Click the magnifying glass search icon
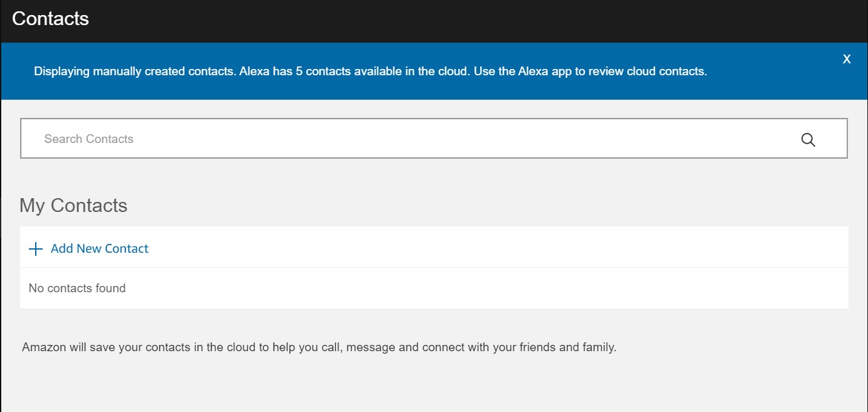Image resolution: width=868 pixels, height=412 pixels. pyautogui.click(x=808, y=140)
